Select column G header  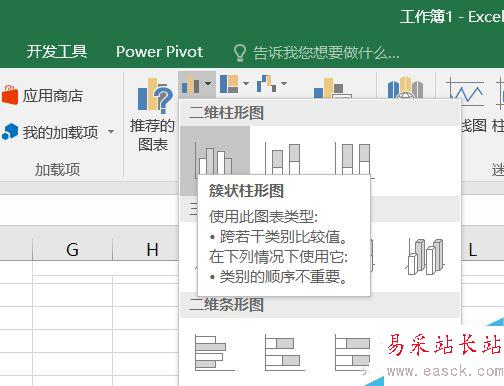[72, 249]
